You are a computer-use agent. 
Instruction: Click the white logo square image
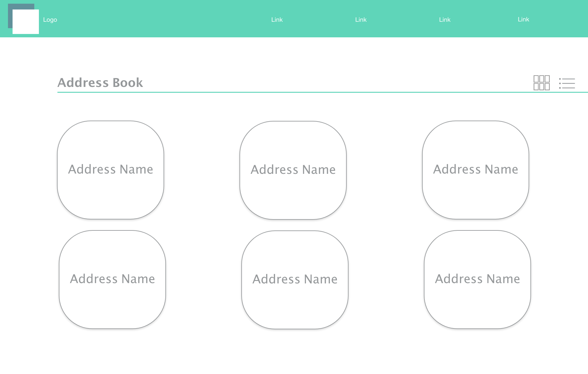click(26, 22)
